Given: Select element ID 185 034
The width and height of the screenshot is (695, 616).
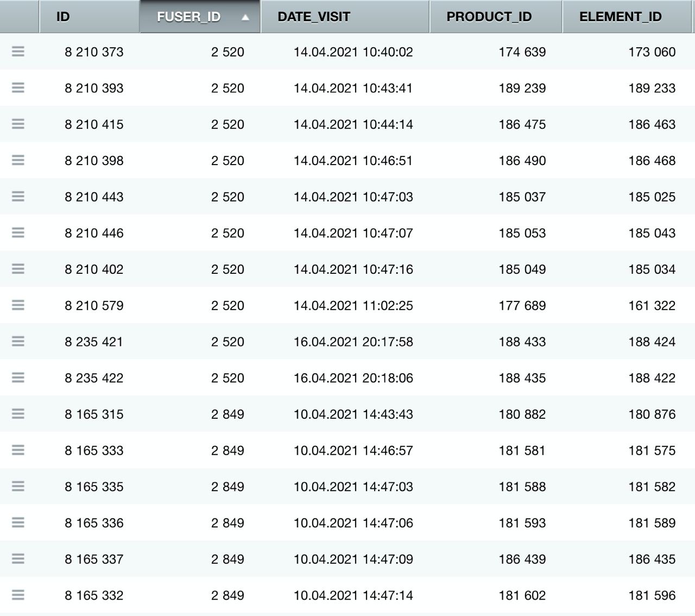Looking at the screenshot, I should point(652,269).
